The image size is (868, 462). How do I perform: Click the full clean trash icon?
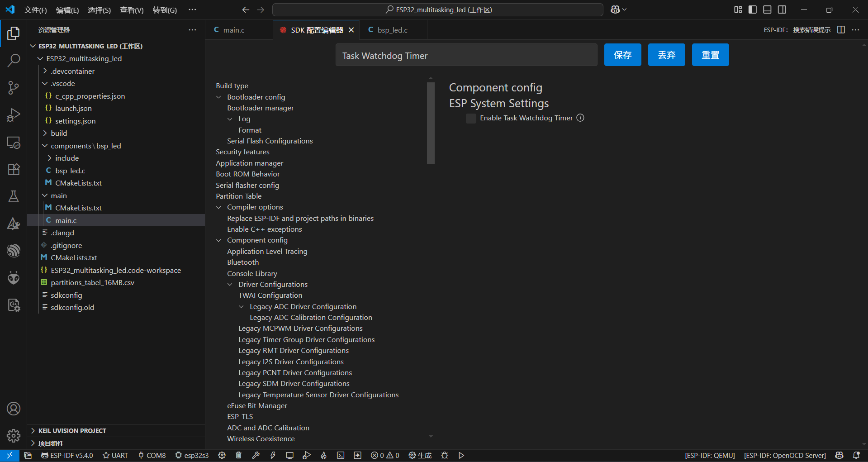pos(239,456)
